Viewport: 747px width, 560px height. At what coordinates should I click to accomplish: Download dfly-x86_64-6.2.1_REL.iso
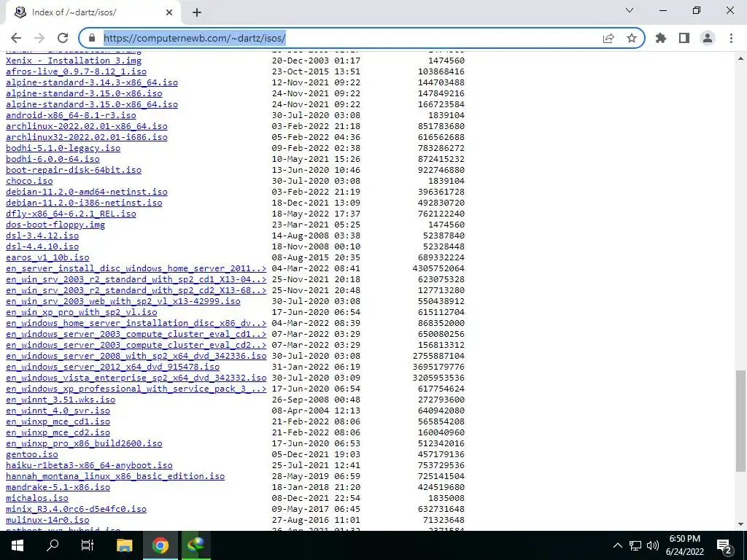[71, 214]
